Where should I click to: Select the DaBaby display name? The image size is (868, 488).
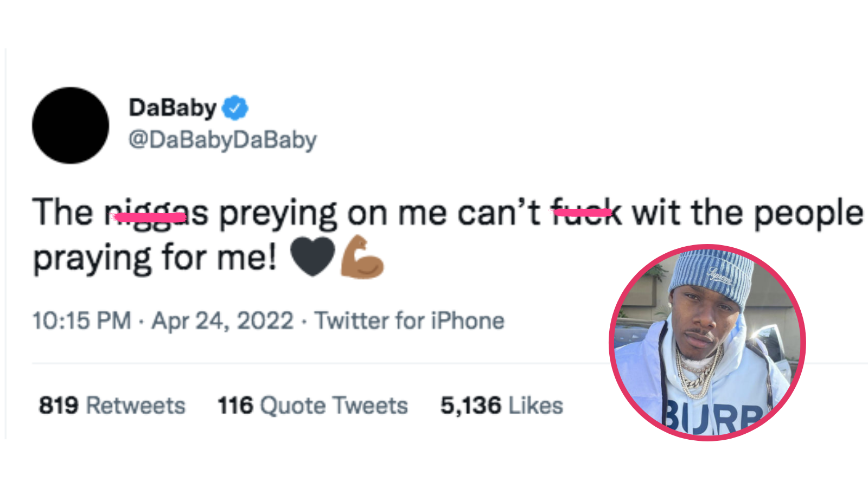[172, 107]
